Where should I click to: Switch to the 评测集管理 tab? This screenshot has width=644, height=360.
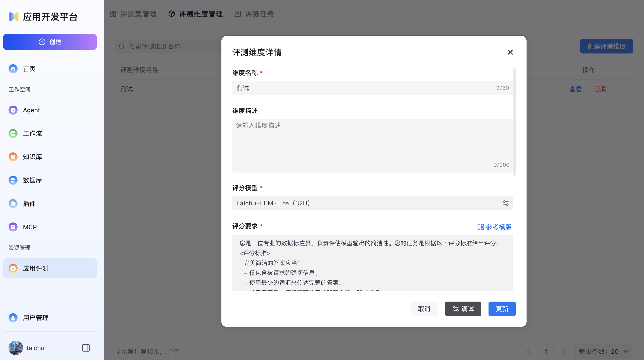point(138,14)
